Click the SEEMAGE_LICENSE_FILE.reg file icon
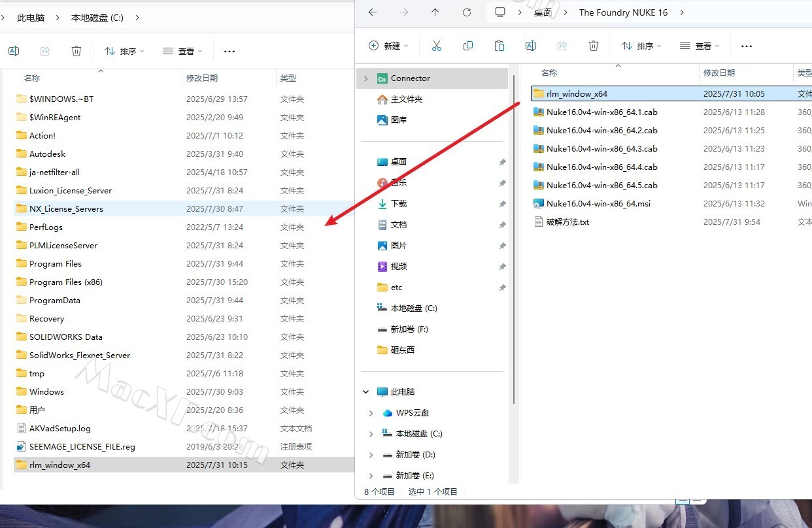 tap(22, 447)
